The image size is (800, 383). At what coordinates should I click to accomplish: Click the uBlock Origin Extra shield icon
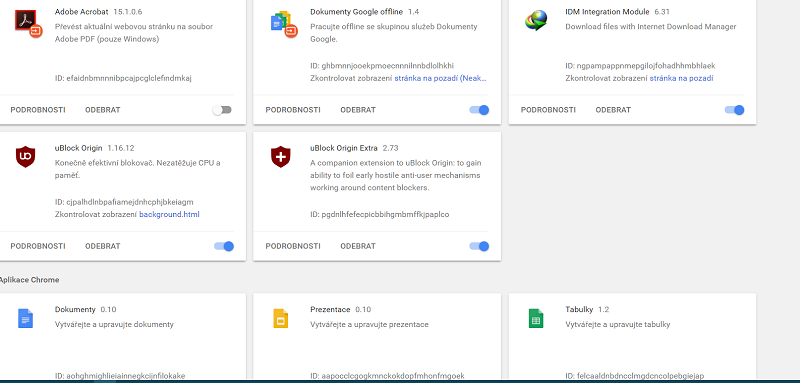click(x=280, y=157)
